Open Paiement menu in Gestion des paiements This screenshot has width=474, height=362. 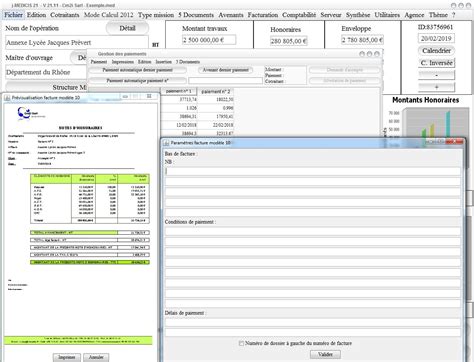(99, 62)
